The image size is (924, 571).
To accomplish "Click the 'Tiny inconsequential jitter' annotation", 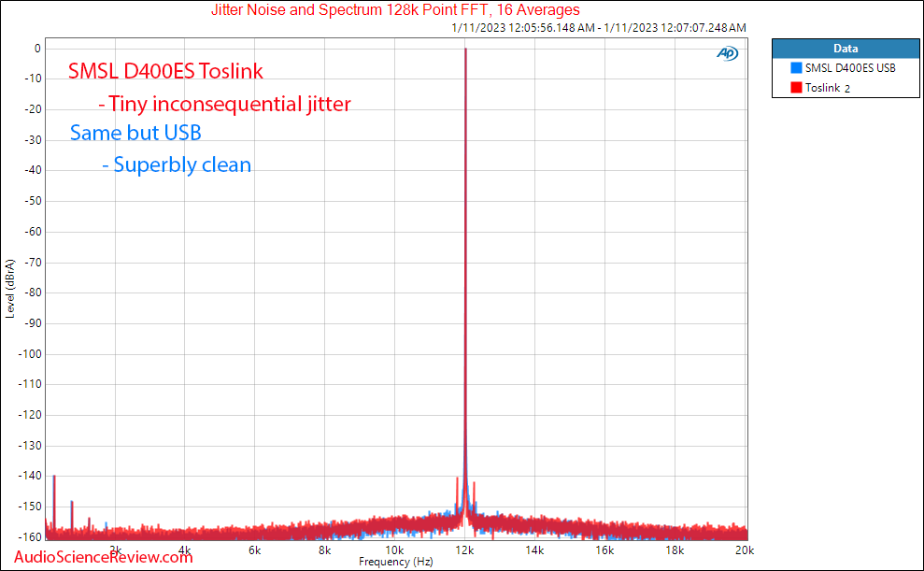I will (224, 105).
